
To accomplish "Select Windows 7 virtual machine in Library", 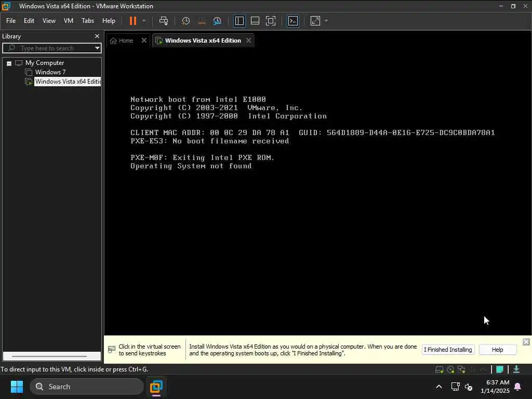I will point(50,72).
